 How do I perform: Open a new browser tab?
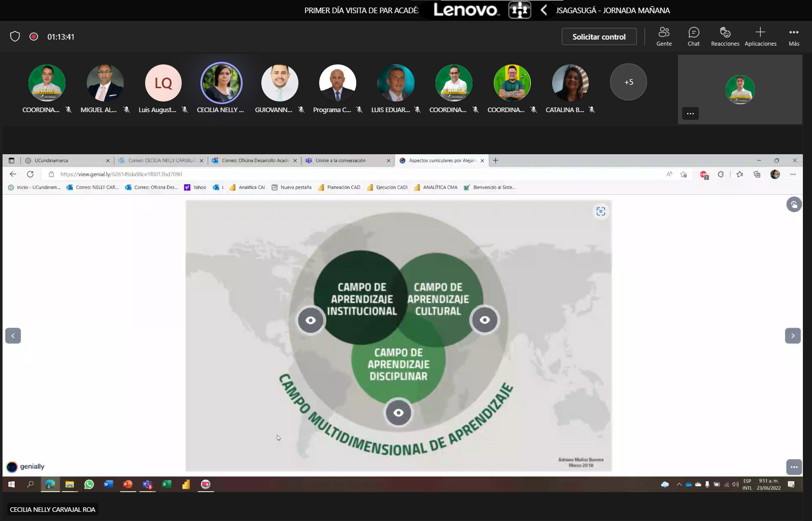tap(495, 160)
